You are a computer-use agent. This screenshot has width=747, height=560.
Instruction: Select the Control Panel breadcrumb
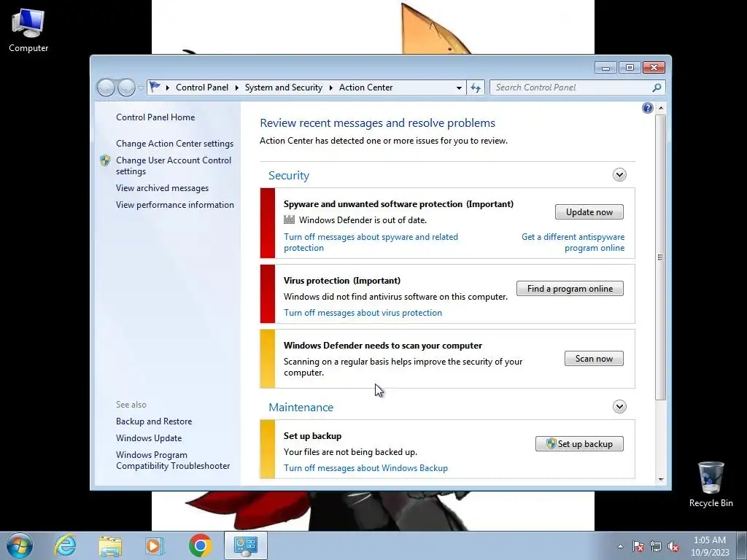click(x=202, y=87)
